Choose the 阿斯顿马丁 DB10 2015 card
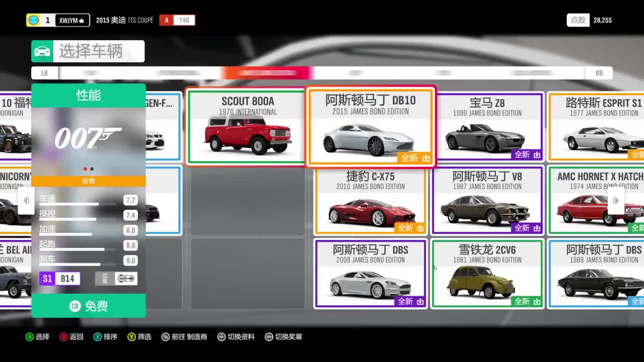Image resolution: width=644 pixels, height=362 pixels. 371,127
